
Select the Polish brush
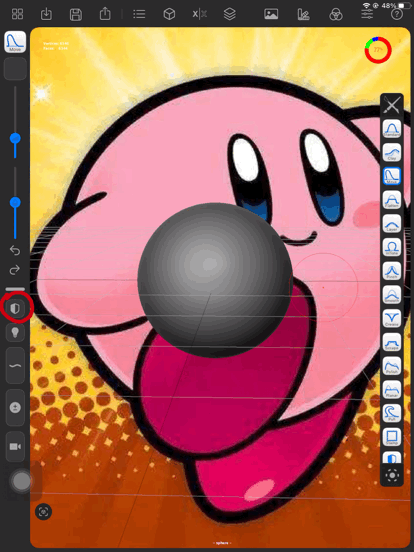(x=392, y=366)
